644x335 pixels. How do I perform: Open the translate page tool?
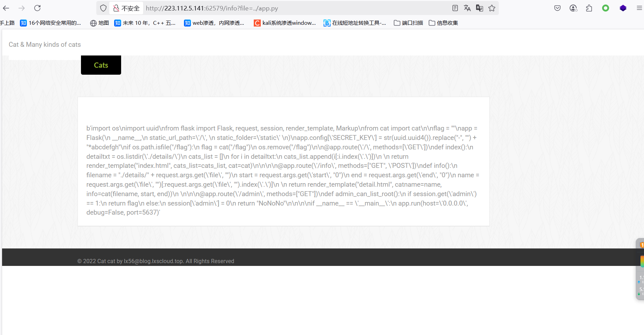[x=467, y=8]
